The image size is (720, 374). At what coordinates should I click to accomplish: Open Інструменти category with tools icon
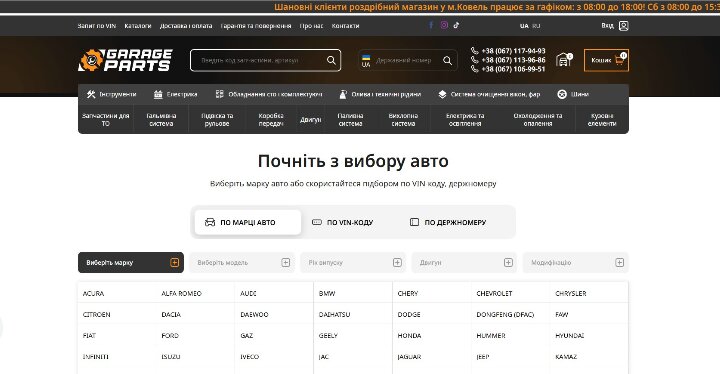(112, 94)
